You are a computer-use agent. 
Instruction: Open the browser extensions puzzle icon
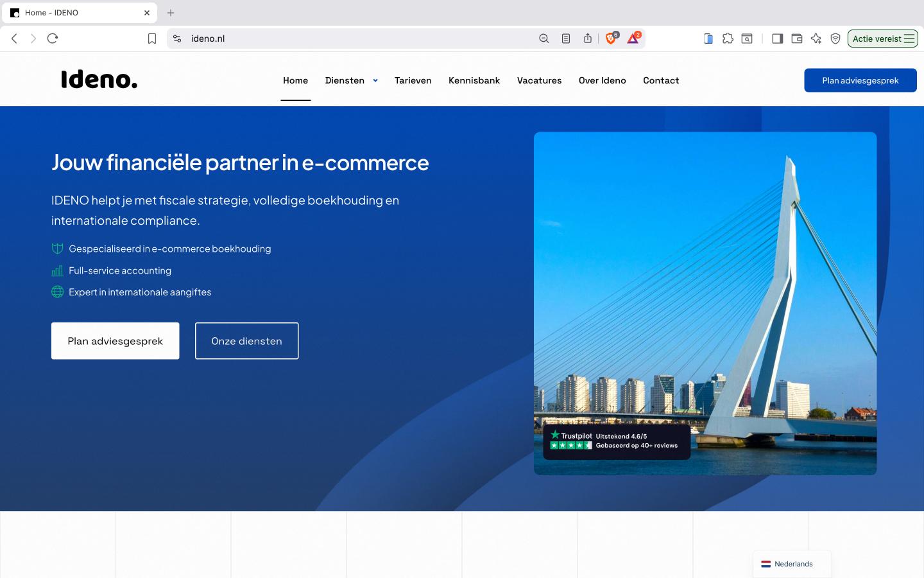[x=728, y=39]
